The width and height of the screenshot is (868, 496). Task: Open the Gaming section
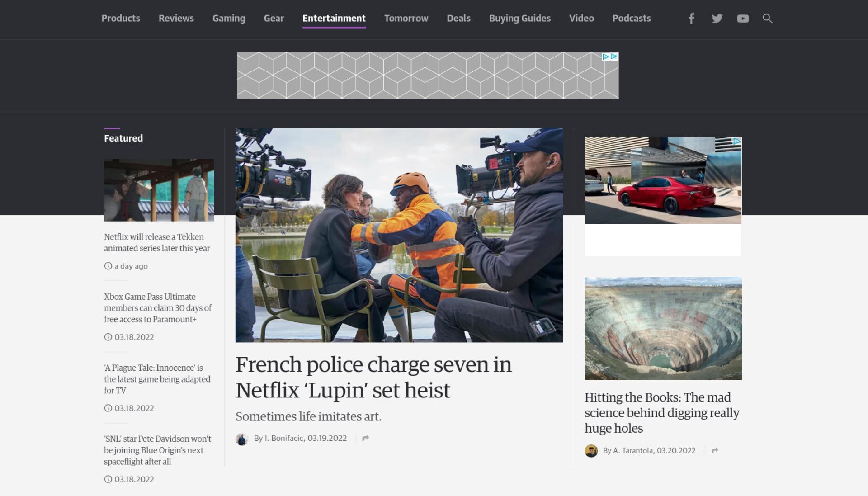coord(229,19)
